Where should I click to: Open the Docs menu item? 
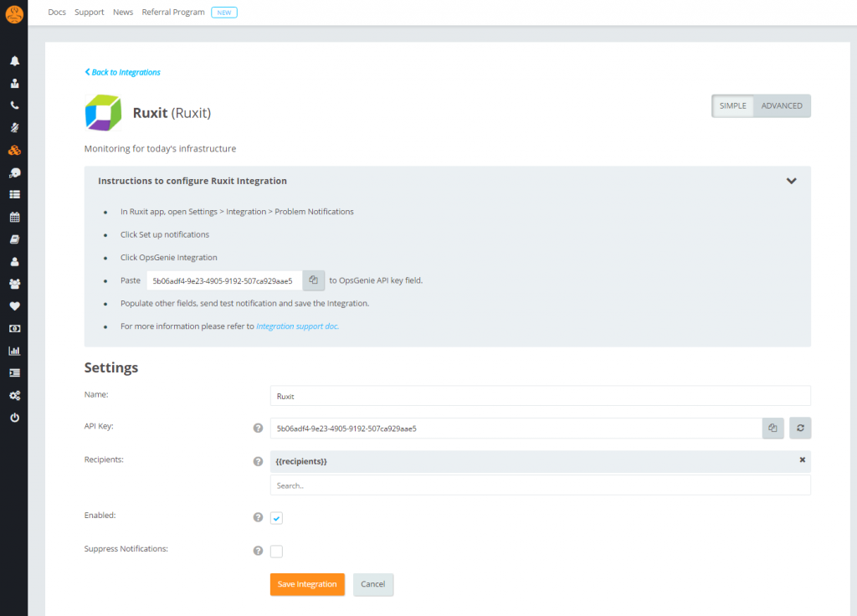(57, 12)
